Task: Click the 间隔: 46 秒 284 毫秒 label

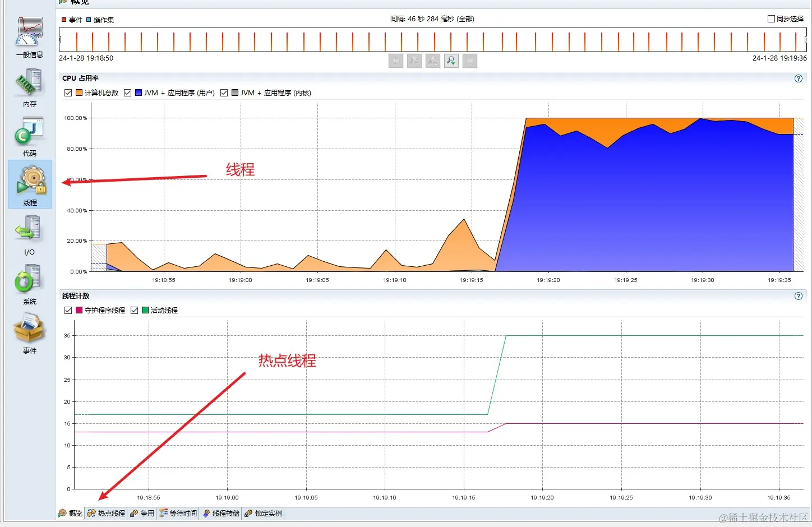Action: (x=432, y=19)
